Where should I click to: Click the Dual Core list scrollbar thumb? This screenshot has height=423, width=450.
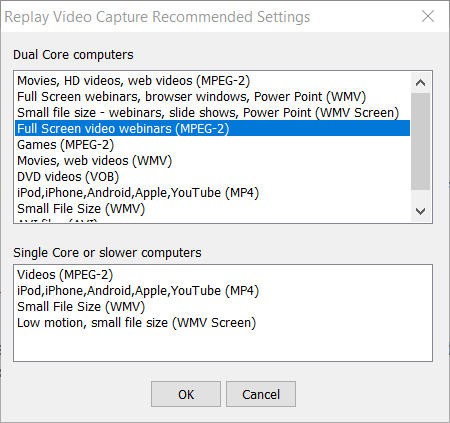420,141
